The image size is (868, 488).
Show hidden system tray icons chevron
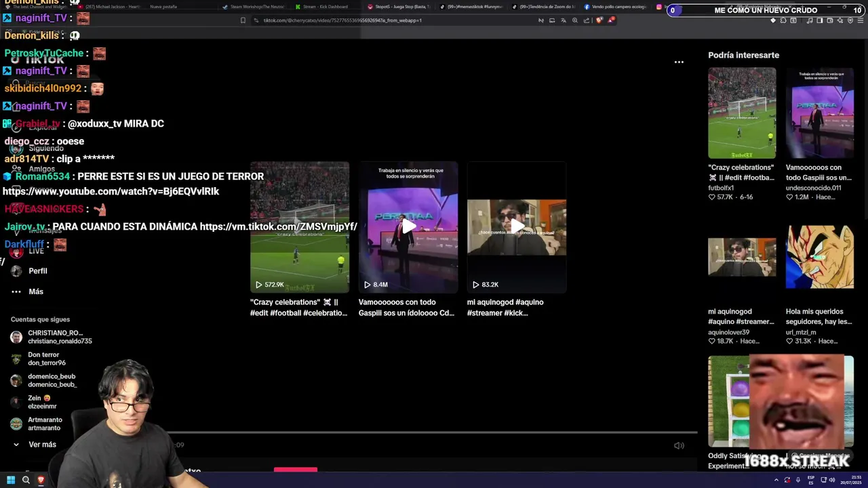(x=776, y=480)
